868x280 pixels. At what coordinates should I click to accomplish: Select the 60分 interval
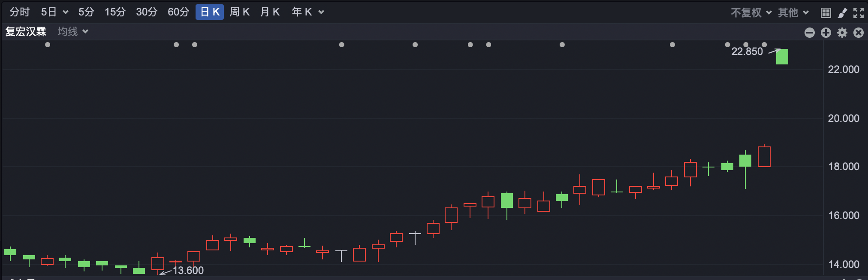178,12
